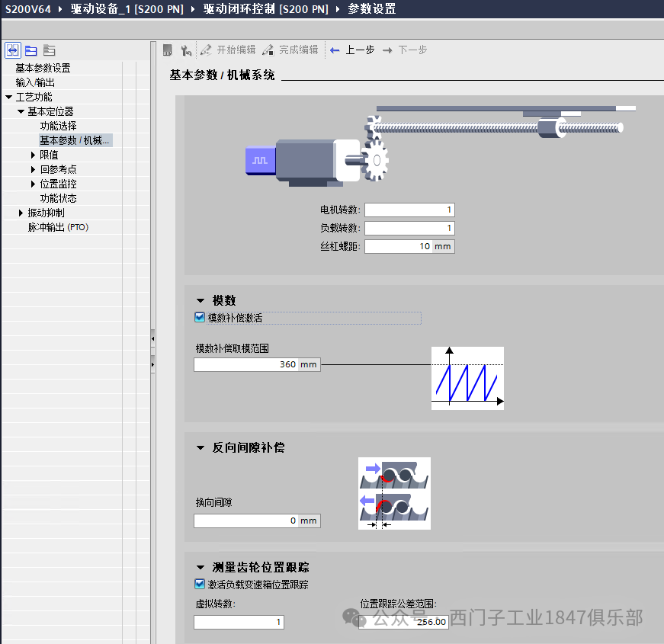Click 参数设置 breadcrumb item
The width and height of the screenshot is (664, 644).
[372, 9]
